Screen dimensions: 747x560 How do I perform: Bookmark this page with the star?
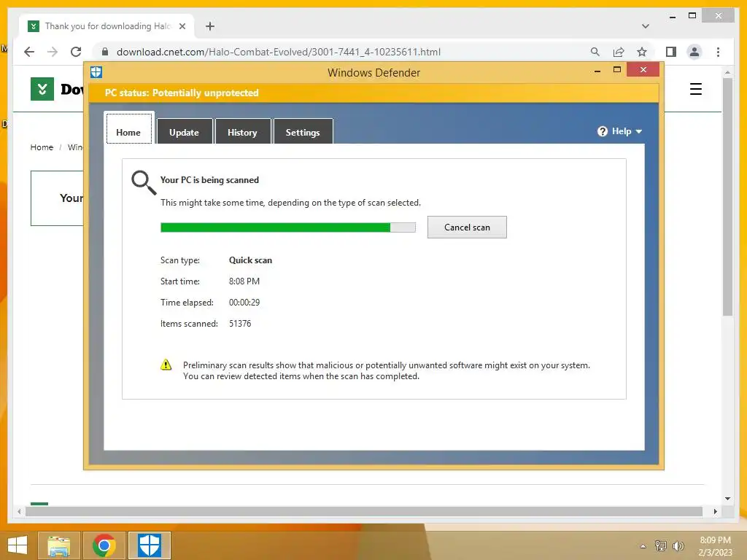coord(642,52)
